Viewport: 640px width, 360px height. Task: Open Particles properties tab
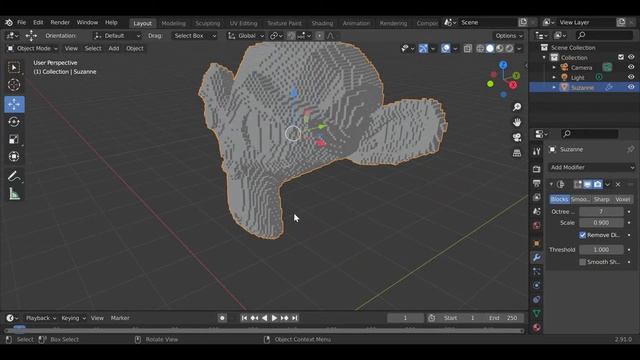(536, 271)
